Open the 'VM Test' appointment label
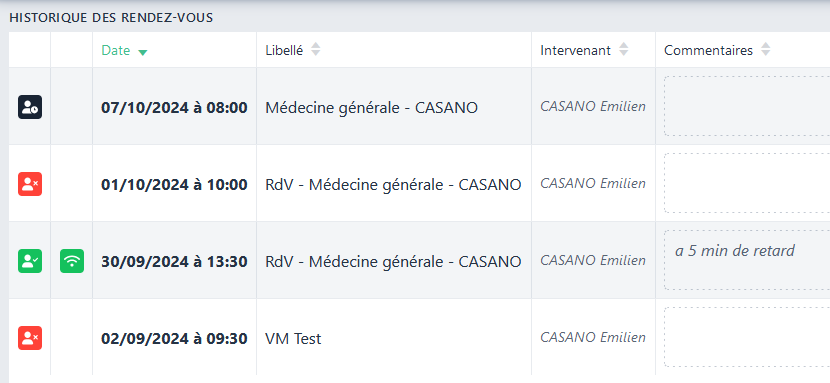The width and height of the screenshot is (830, 383). coord(293,339)
